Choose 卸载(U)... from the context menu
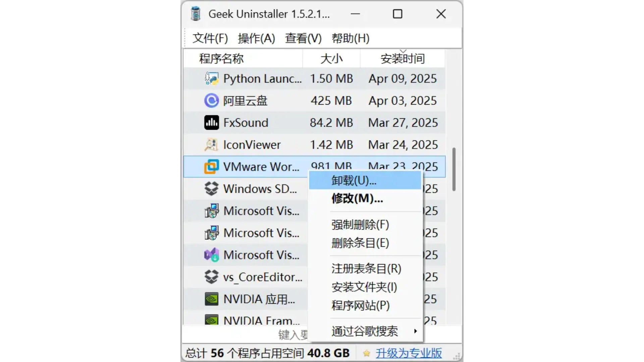Screen dimensions: 644x362 click(365, 180)
